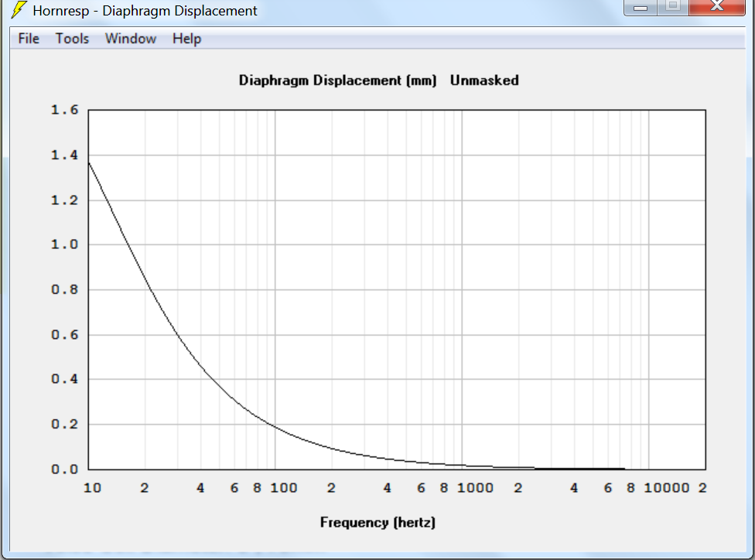Click the 100 frequency axis label
Image resolution: width=755 pixels, height=560 pixels.
tap(284, 488)
